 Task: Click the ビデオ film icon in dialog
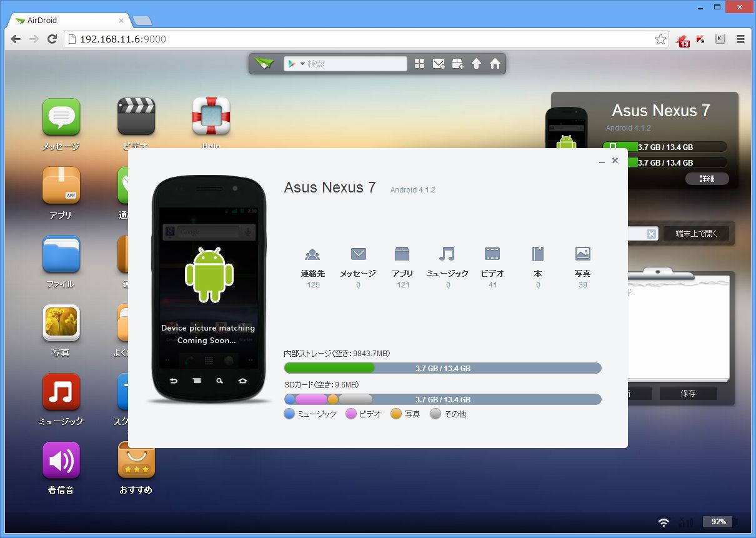(492, 253)
